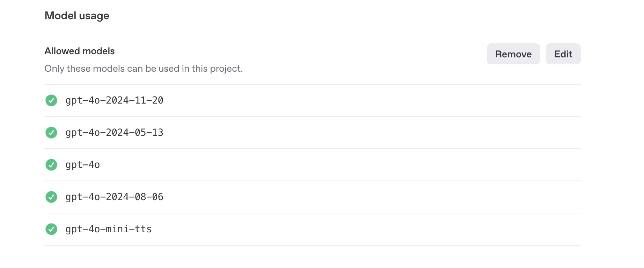The image size is (644, 268).
Task: Click the gpt-4o model name text
Action: click(x=82, y=165)
